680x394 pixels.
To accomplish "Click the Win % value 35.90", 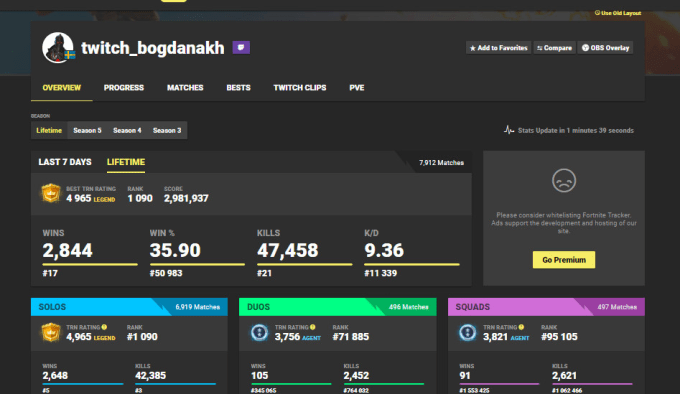I will click(x=175, y=250).
